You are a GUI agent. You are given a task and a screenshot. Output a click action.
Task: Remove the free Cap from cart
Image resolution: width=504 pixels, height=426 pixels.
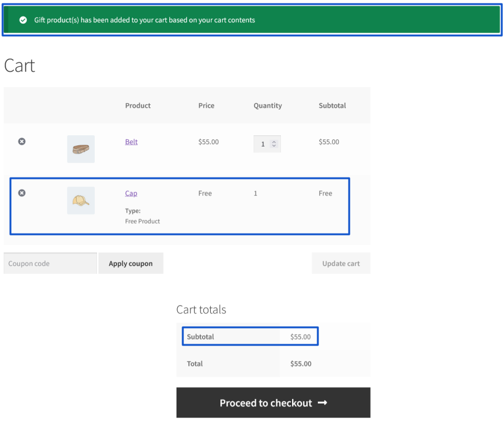tap(22, 193)
